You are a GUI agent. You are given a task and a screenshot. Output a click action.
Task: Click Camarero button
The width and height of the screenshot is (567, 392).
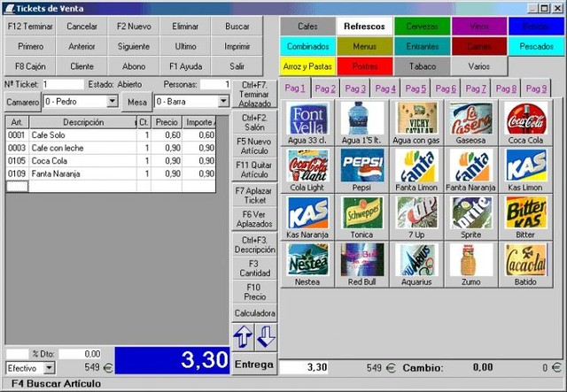[x=23, y=102]
